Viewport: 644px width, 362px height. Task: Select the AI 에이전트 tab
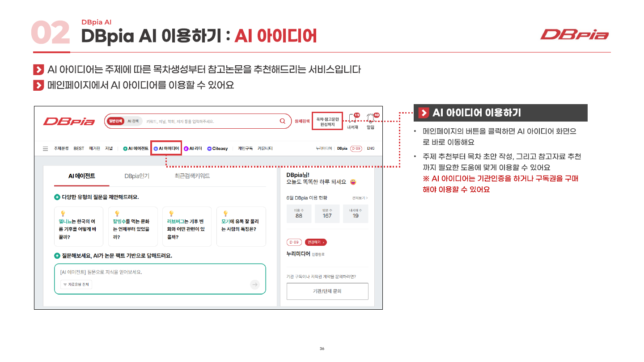click(81, 176)
